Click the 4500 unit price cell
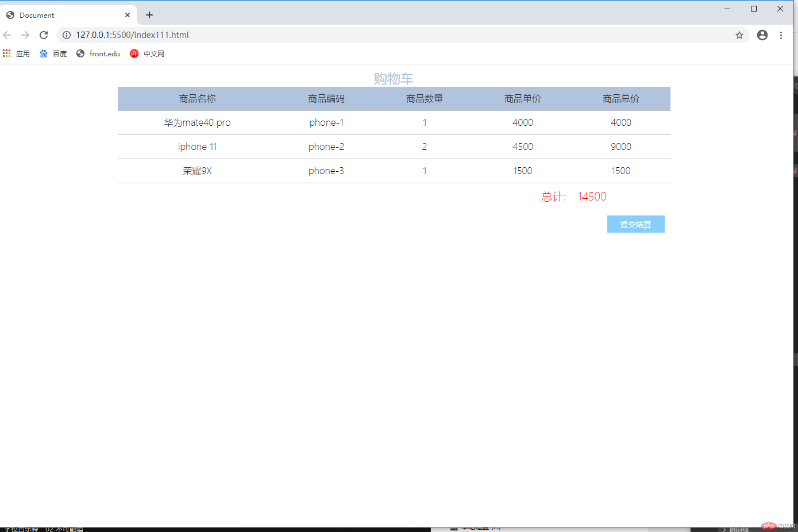This screenshot has height=532, width=798. point(523,147)
